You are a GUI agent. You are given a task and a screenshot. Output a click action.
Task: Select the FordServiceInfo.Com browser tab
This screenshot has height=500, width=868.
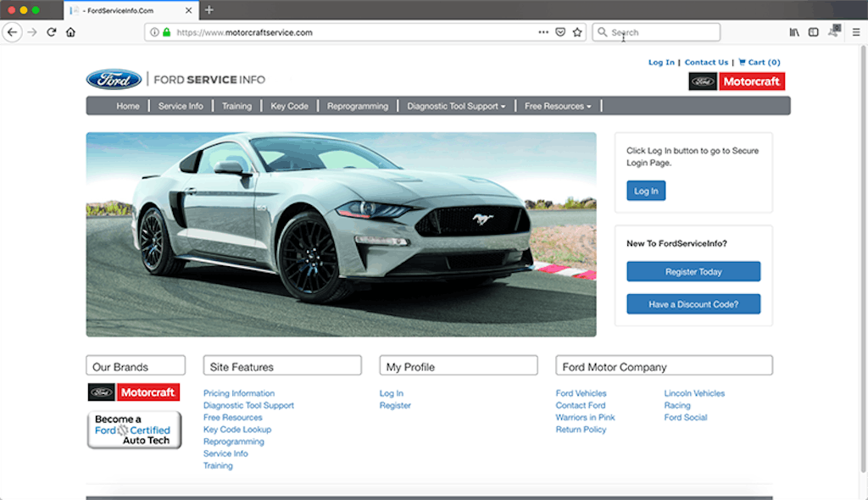click(131, 10)
